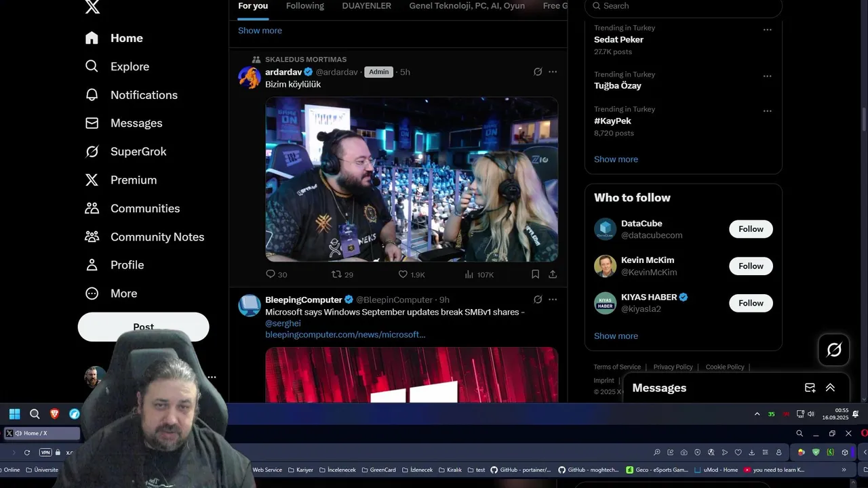Open Terms of Service link
868x488 pixels.
617,367
